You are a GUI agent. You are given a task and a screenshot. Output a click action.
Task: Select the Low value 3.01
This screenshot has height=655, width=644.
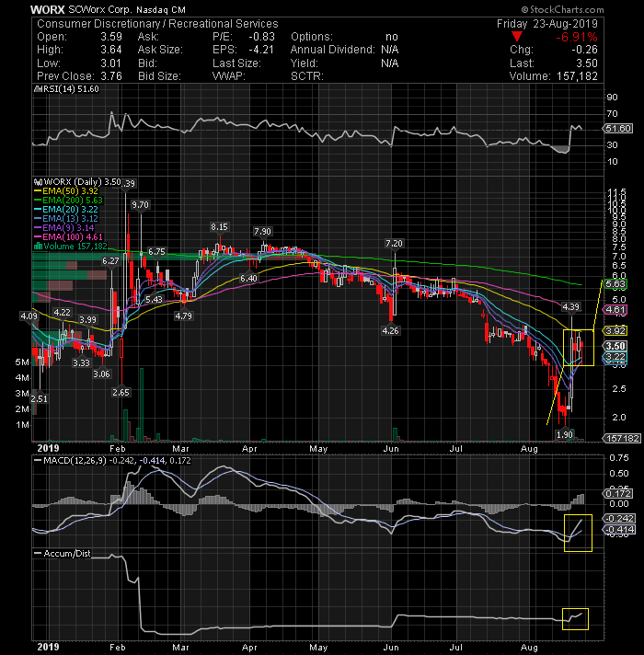pyautogui.click(x=110, y=63)
